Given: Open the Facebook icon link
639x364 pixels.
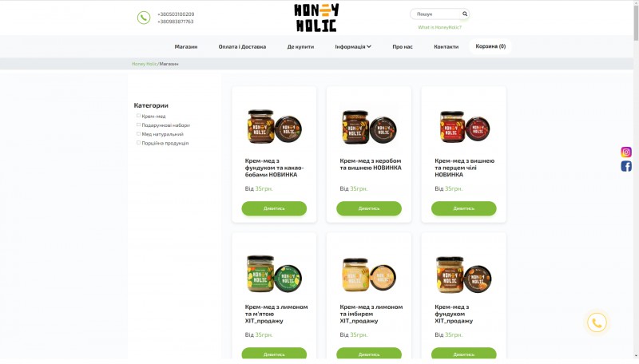Looking at the screenshot, I should point(626,166).
